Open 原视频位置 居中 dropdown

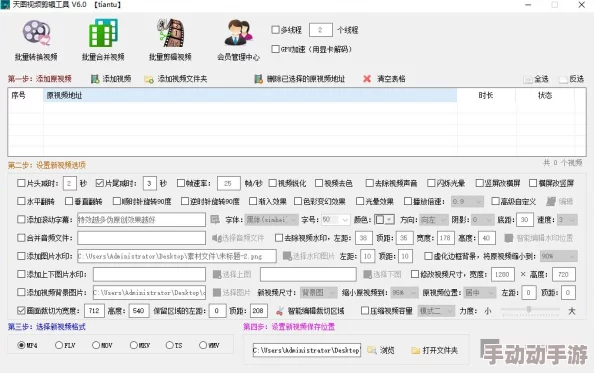click(x=480, y=292)
